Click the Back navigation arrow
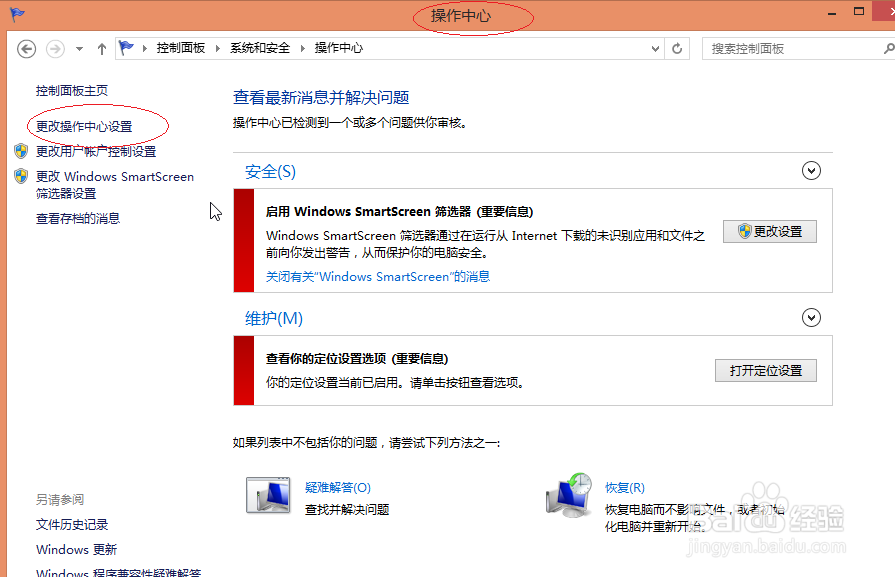The height and width of the screenshot is (577, 895). click(x=26, y=49)
